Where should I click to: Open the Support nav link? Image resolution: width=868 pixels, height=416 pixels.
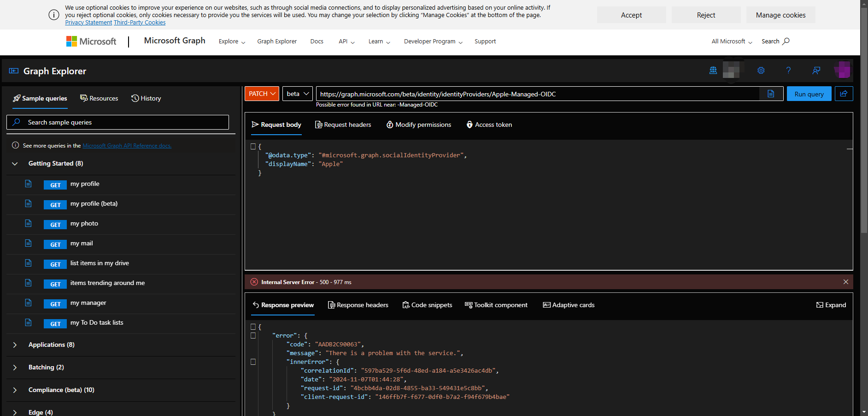click(485, 42)
